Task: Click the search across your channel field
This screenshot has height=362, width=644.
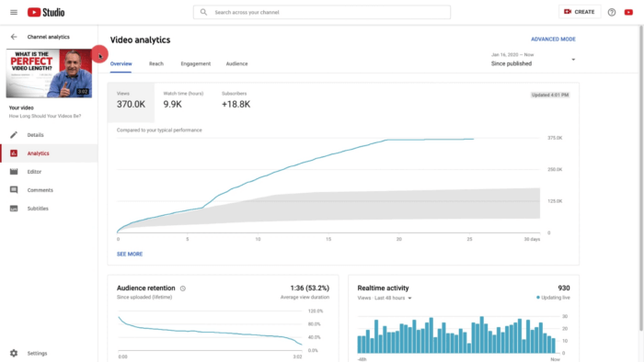Action: [x=322, y=12]
